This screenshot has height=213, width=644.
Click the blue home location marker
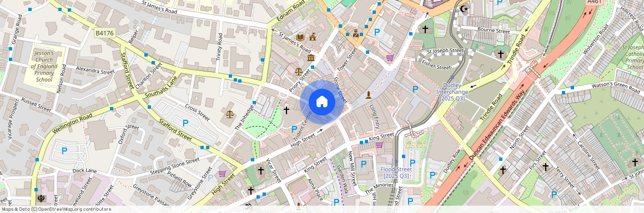(x=322, y=102)
